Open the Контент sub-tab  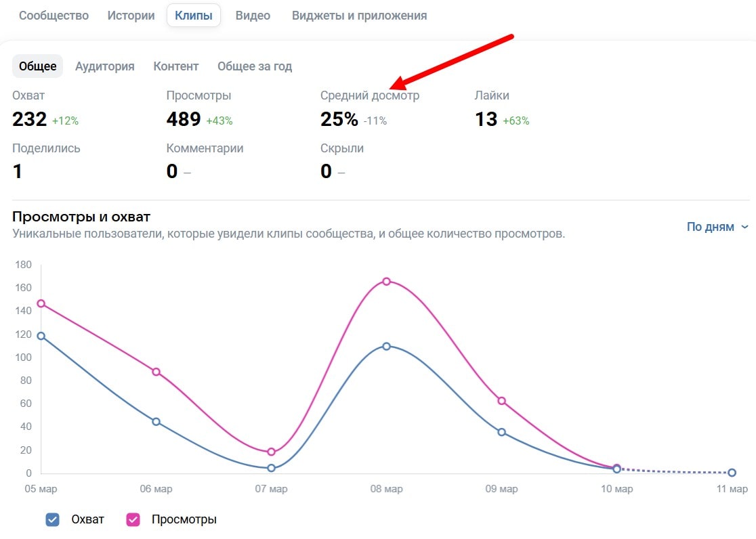point(176,66)
